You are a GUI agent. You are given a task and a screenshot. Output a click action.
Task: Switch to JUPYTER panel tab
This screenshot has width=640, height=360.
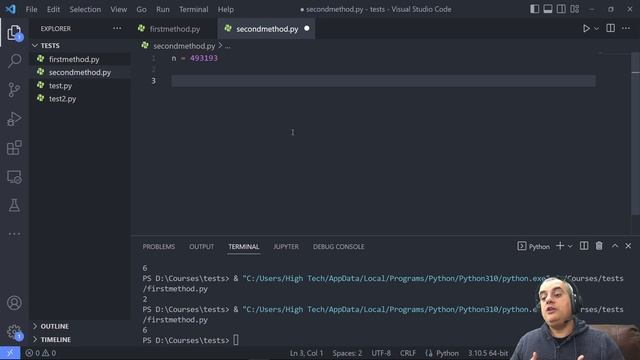coord(286,247)
